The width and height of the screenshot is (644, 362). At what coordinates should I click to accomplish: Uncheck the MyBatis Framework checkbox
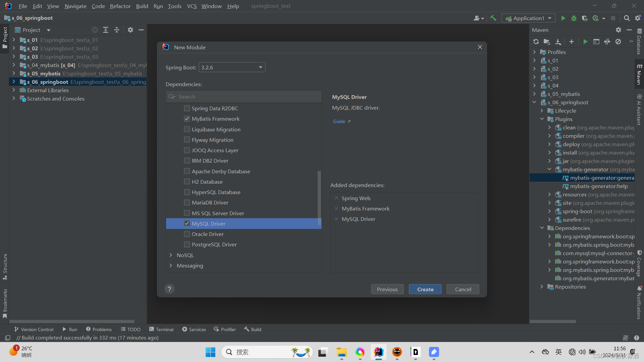click(187, 119)
